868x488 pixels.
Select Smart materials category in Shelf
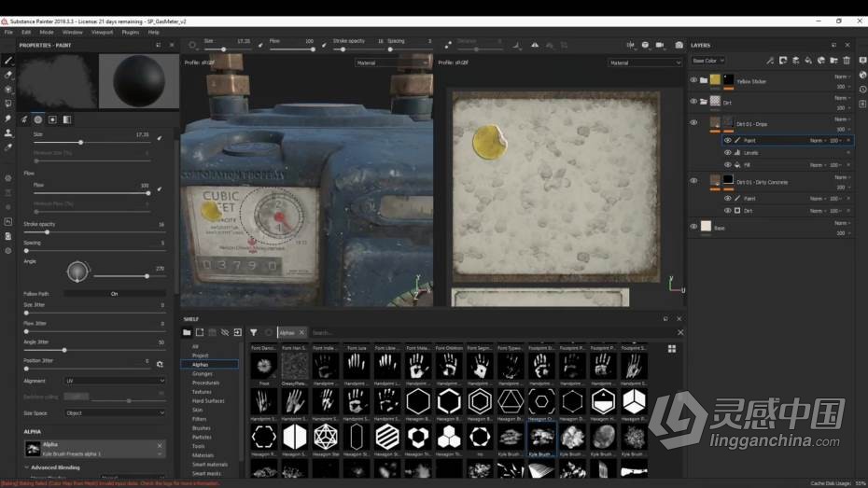210,465
